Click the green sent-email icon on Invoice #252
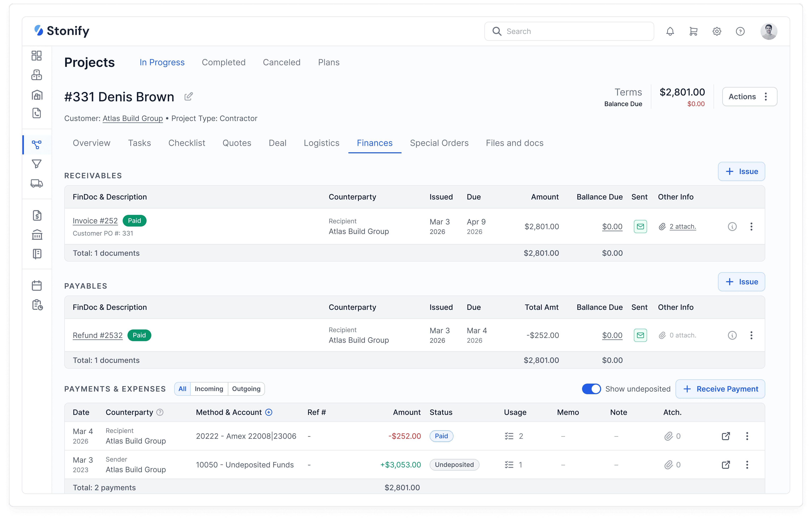The height and width of the screenshot is (521, 812). coord(640,226)
